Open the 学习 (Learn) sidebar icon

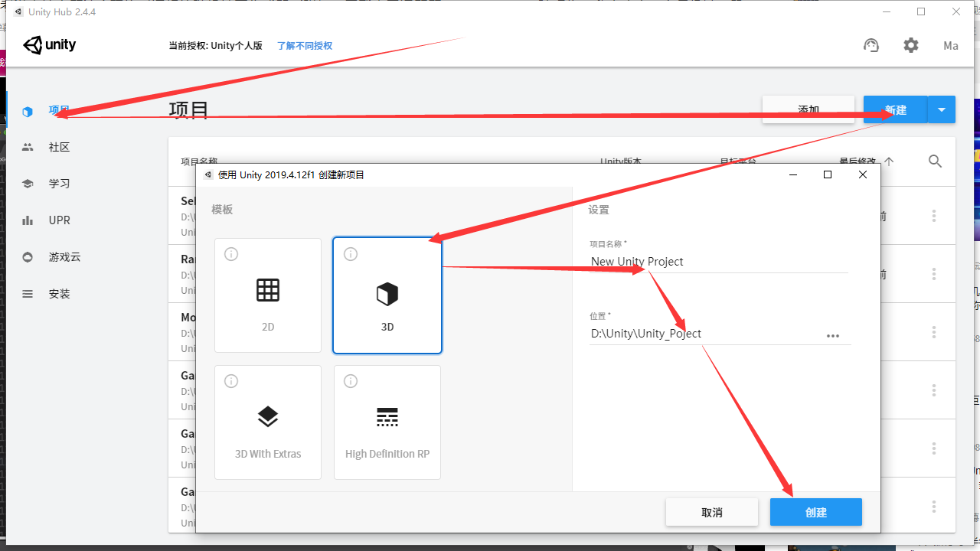28,183
